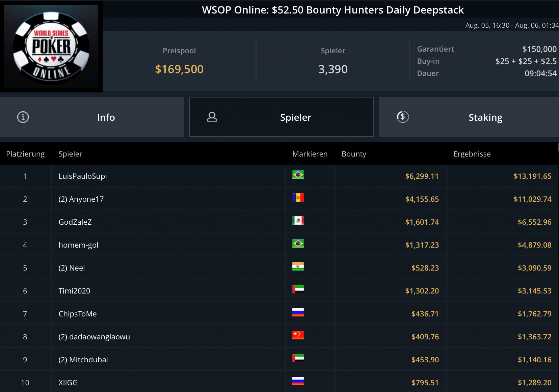Switch to the Staking tab

point(485,117)
